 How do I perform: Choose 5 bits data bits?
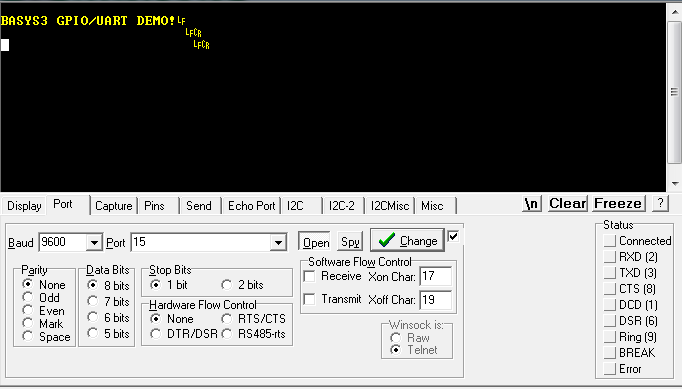(108, 334)
